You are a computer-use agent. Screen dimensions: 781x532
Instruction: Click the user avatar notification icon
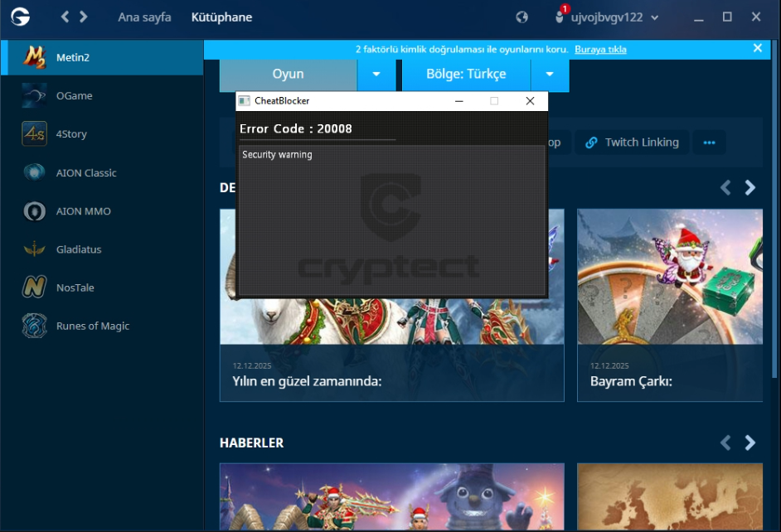click(x=560, y=16)
